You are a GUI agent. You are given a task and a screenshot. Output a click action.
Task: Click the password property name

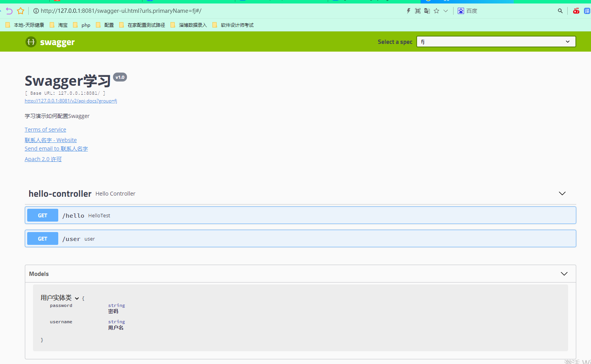tap(61, 306)
